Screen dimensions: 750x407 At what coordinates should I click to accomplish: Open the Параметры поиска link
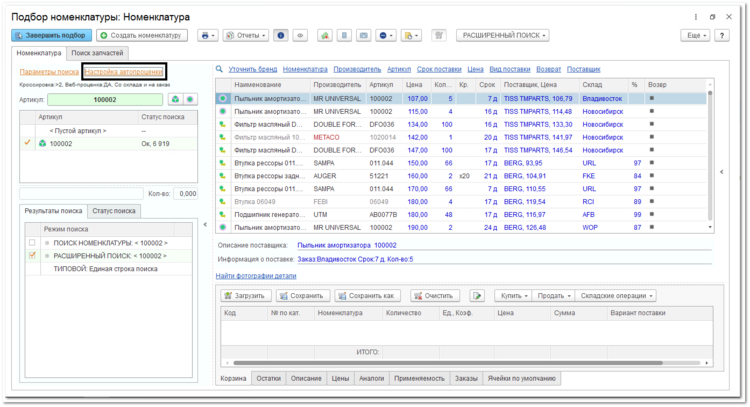pos(49,72)
